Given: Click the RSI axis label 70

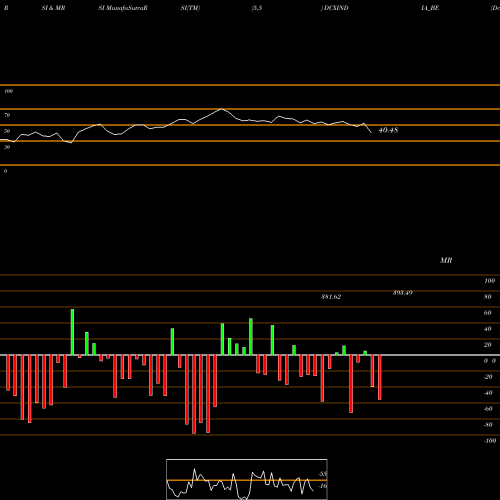Looking at the screenshot, I should pyautogui.click(x=7, y=115).
